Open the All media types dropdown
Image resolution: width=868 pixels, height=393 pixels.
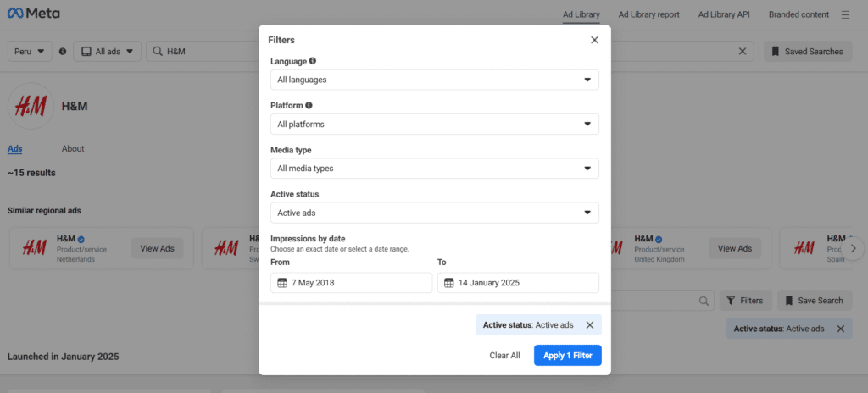tap(435, 169)
